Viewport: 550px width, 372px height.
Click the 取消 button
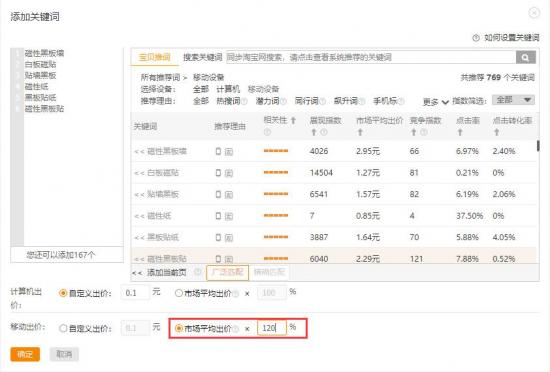coord(64,354)
